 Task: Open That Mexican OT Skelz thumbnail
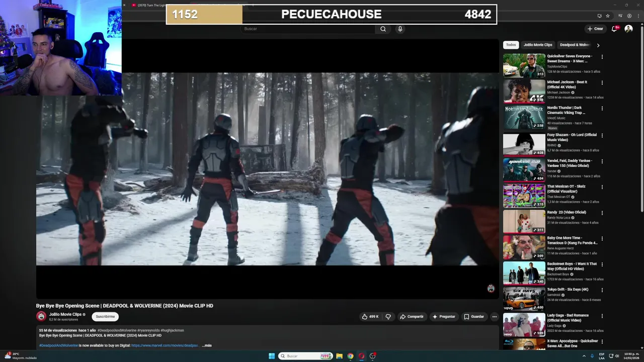pyautogui.click(x=524, y=195)
